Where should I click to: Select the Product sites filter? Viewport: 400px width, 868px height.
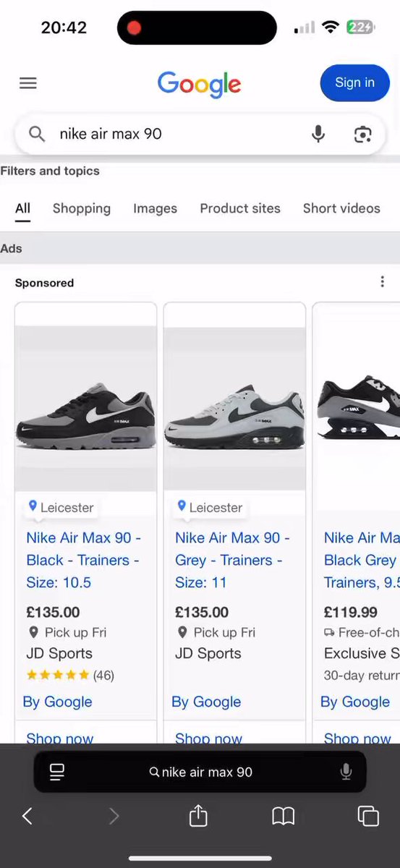(x=240, y=208)
